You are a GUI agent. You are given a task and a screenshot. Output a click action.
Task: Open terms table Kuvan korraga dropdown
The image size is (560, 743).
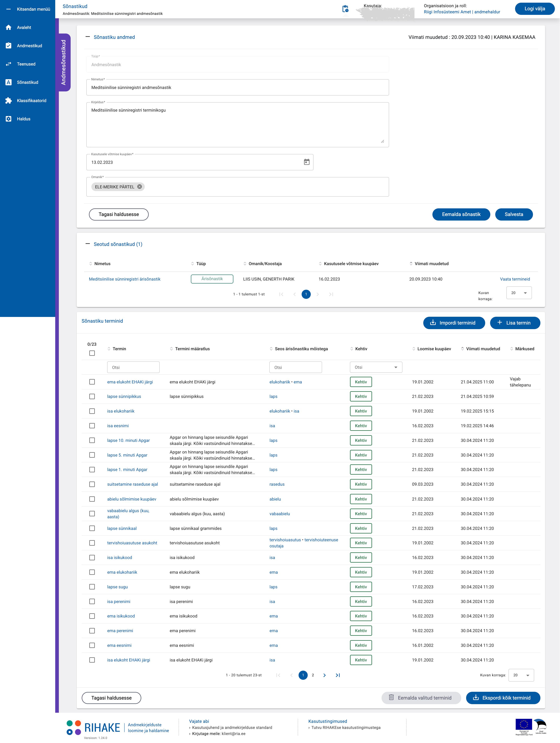[521, 675]
